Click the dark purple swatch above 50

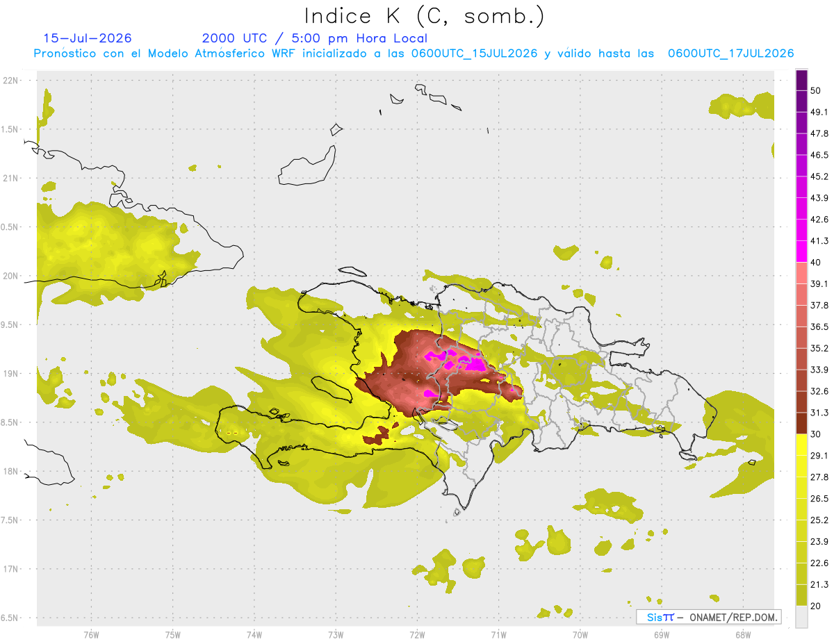(x=801, y=80)
